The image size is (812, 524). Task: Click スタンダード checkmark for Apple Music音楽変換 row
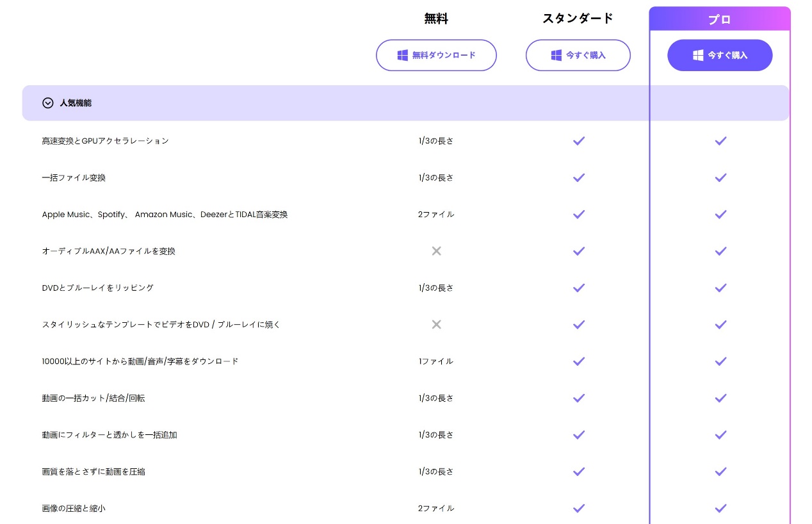[x=579, y=215]
